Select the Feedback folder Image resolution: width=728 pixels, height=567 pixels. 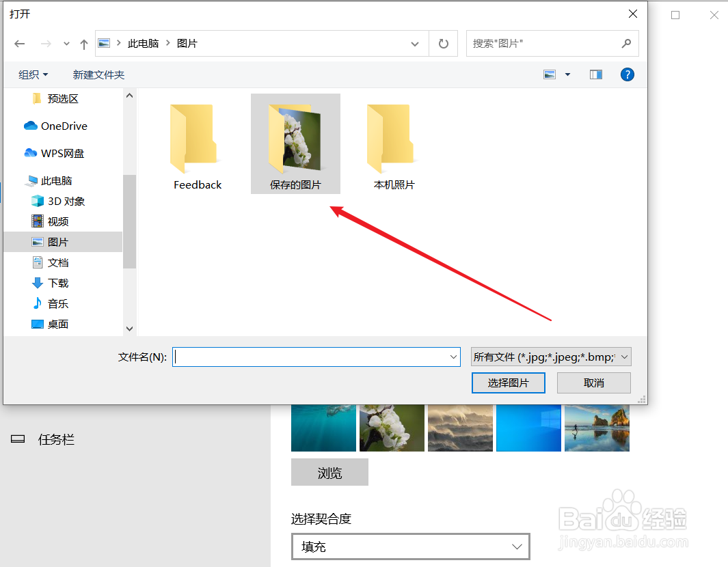coord(198,144)
